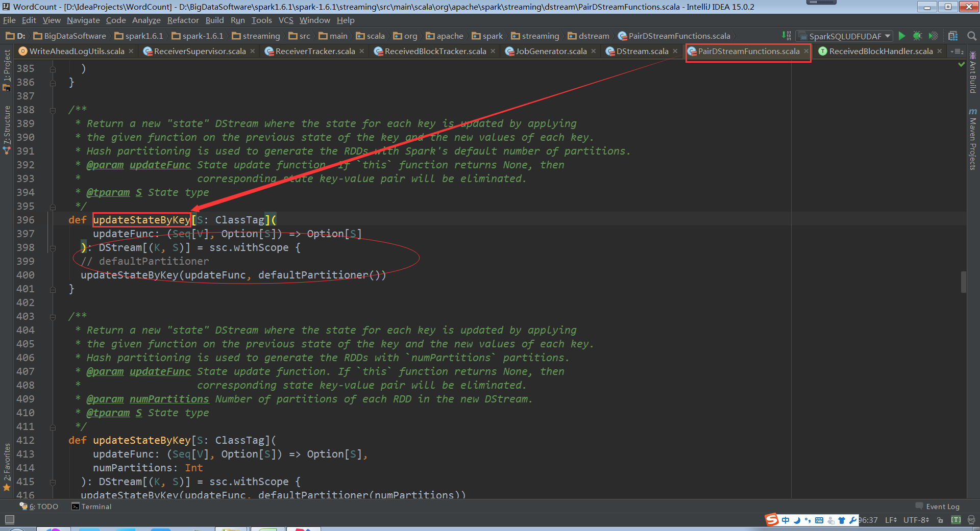Viewport: 980px width, 531px height.
Task: Switch to the DStream.scala tab
Action: 642,51
